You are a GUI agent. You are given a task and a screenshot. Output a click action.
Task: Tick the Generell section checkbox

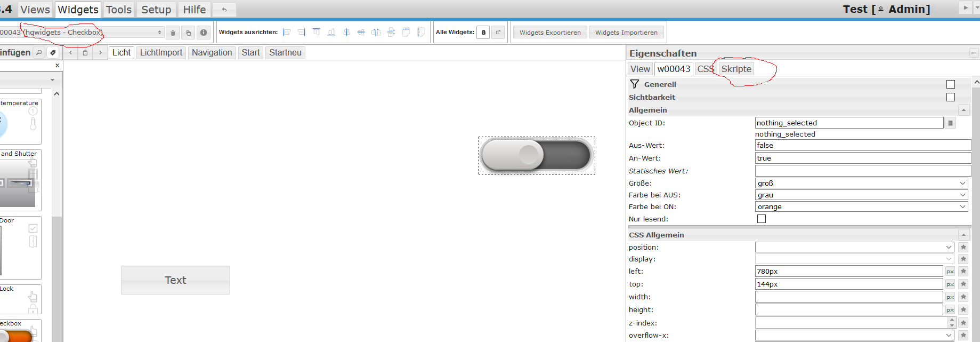click(x=951, y=84)
